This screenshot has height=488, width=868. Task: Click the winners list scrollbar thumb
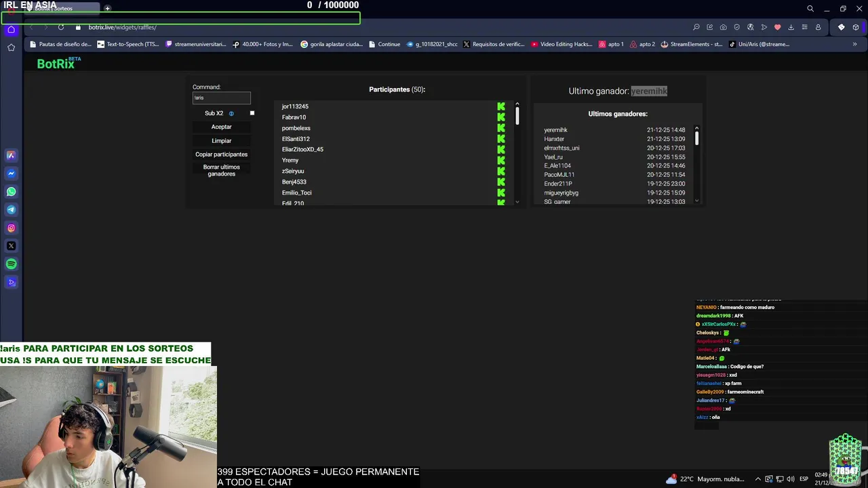pos(696,138)
